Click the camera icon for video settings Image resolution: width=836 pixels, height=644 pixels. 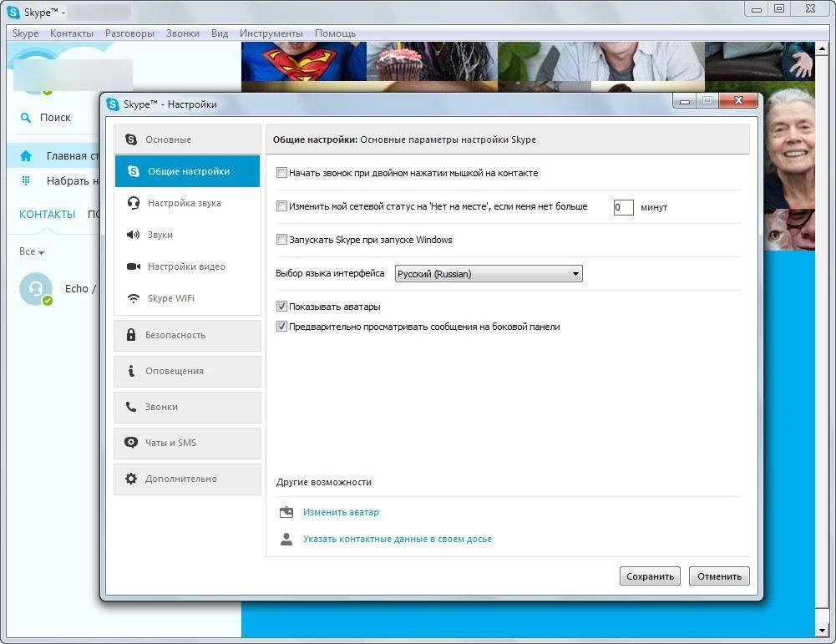coord(134,266)
